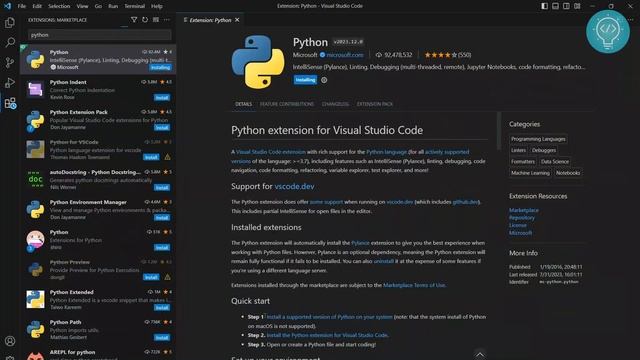Image resolution: width=640 pixels, height=360 pixels.
Task: Open the Terminal menu
Action: pyautogui.click(x=134, y=6)
